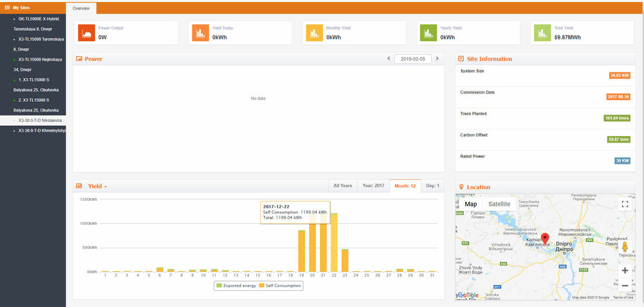Select the Overview tab
644x307 pixels.
click(81, 8)
